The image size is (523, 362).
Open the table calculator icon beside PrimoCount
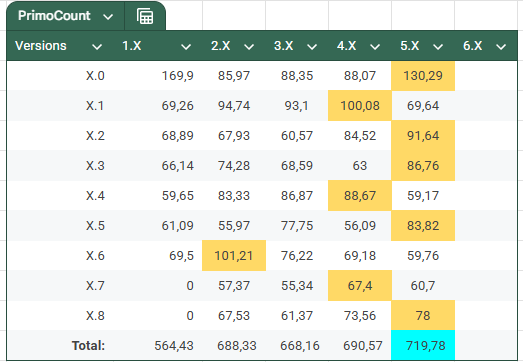click(145, 16)
